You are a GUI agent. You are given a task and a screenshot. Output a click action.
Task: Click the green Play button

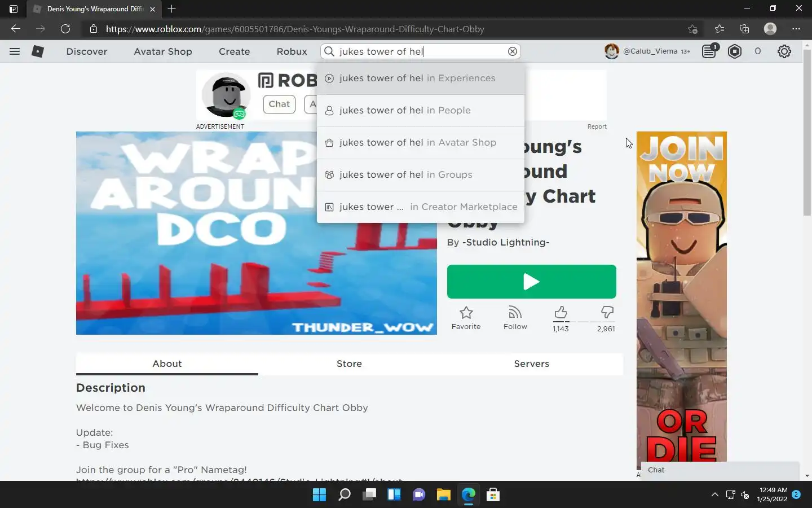531,282
